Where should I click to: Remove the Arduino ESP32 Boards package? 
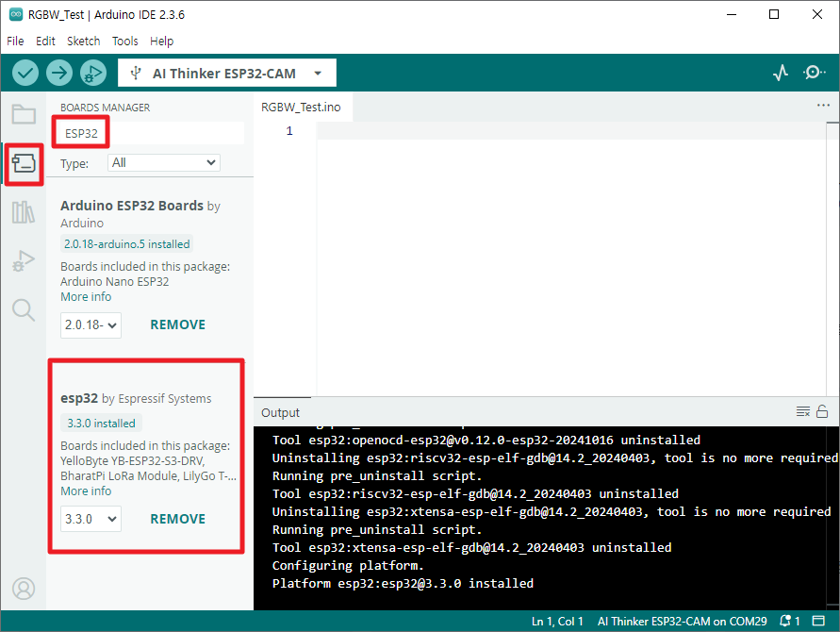click(x=178, y=324)
